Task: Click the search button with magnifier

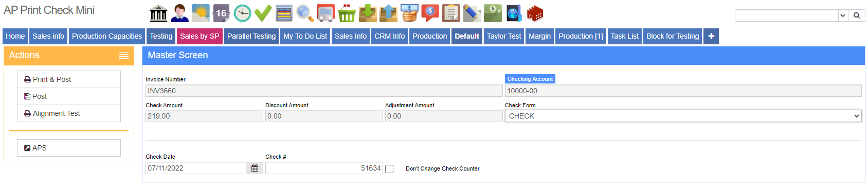Action: point(857,15)
